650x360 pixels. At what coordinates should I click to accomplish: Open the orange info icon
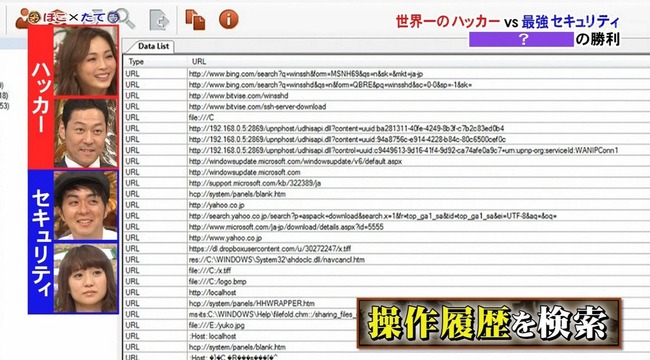(x=228, y=19)
